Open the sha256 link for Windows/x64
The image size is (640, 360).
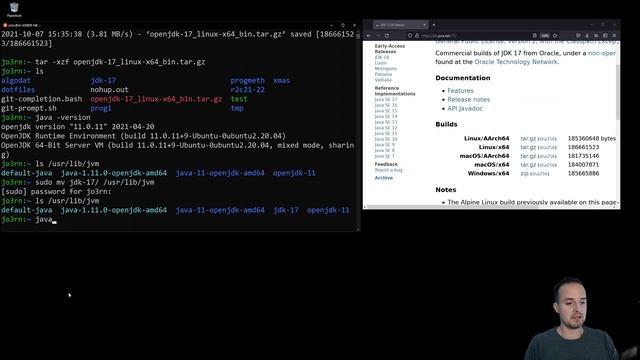(540, 174)
